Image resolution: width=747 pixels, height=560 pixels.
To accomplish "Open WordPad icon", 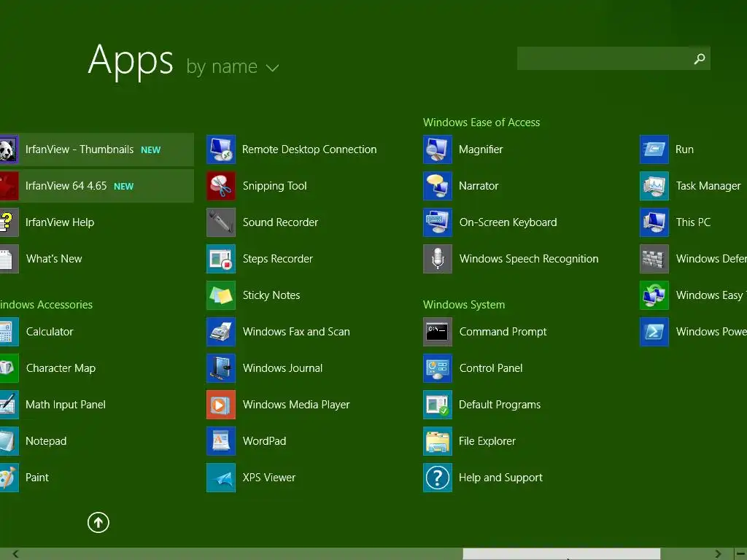I will coord(220,441).
